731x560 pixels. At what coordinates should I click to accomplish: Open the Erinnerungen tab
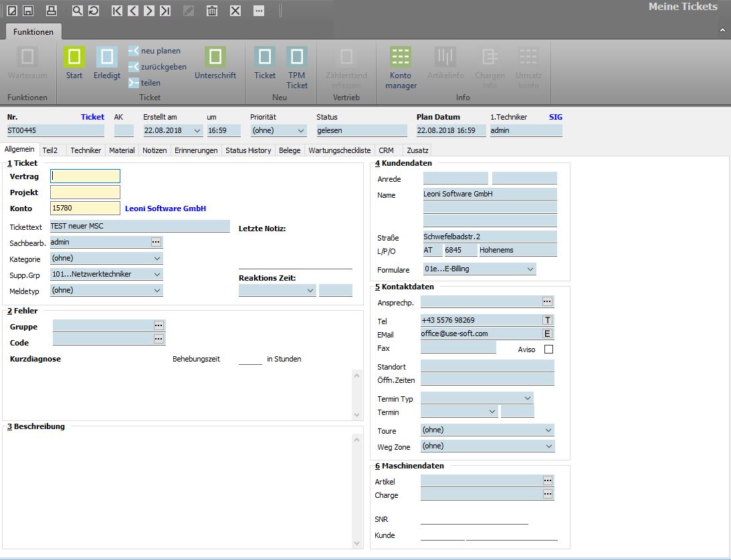(196, 150)
